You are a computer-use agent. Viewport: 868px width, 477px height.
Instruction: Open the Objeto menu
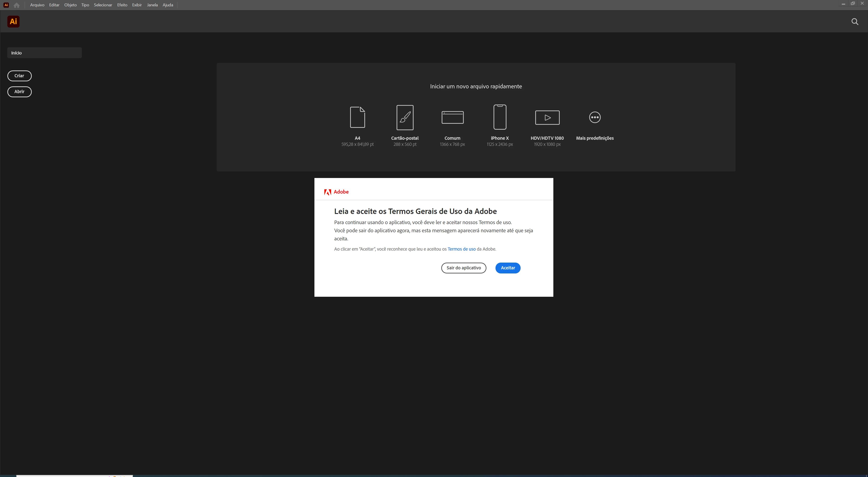(x=71, y=5)
